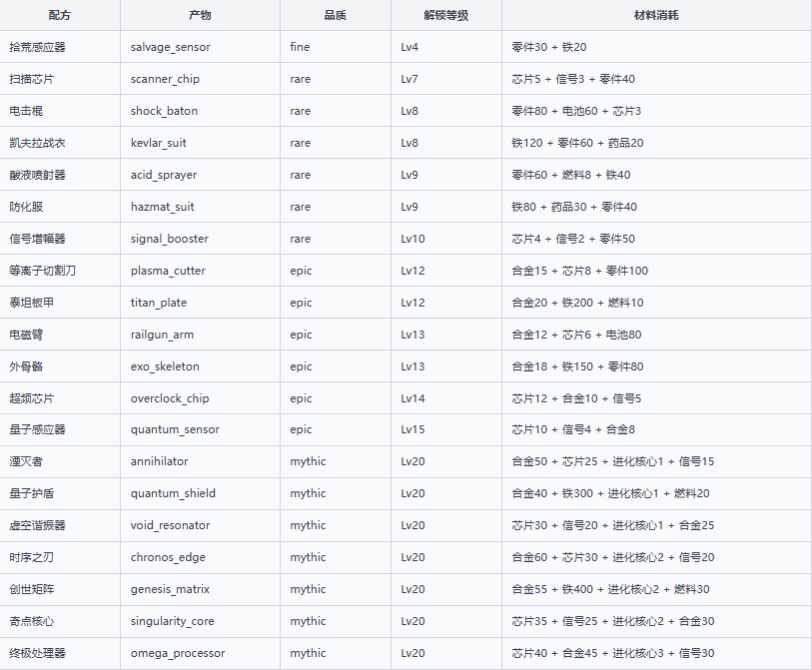Select the 量子感应器 recipe cell
The height and width of the screenshot is (670, 812).
(60, 429)
